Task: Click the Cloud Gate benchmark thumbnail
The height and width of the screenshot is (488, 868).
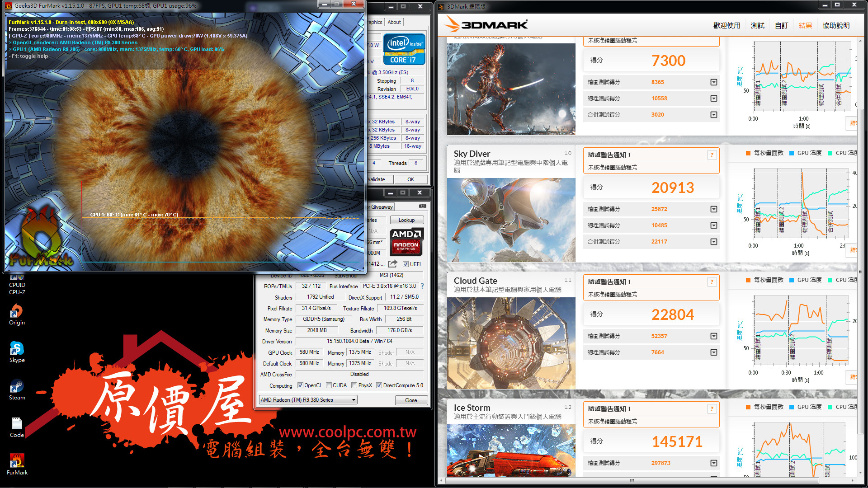Action: [511, 343]
